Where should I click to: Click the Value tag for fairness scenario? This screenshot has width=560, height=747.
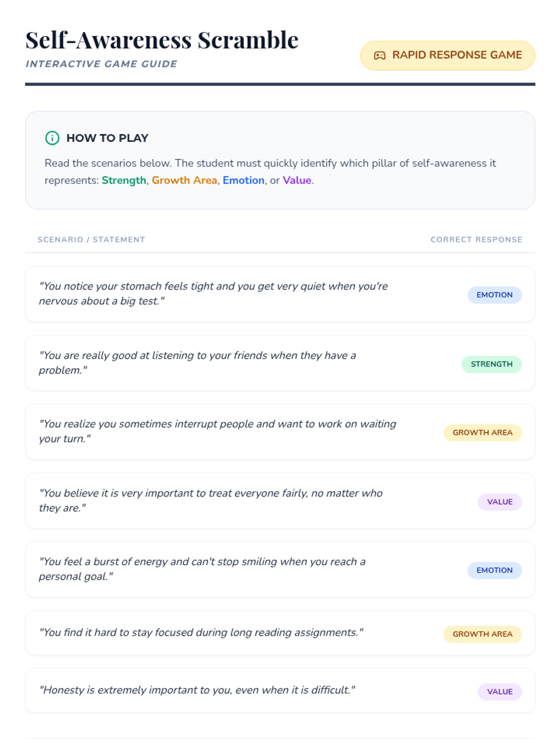499,502
